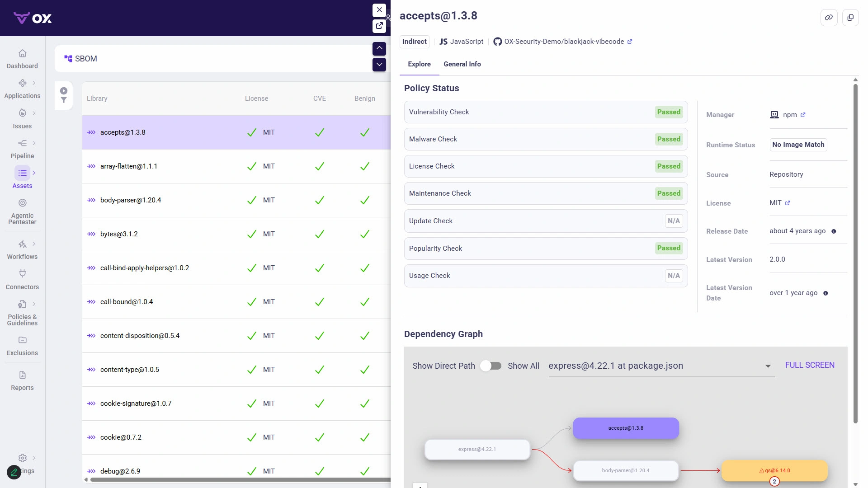The image size is (868, 488).
Task: Click the Agentic Pentester icon
Action: (x=22, y=203)
